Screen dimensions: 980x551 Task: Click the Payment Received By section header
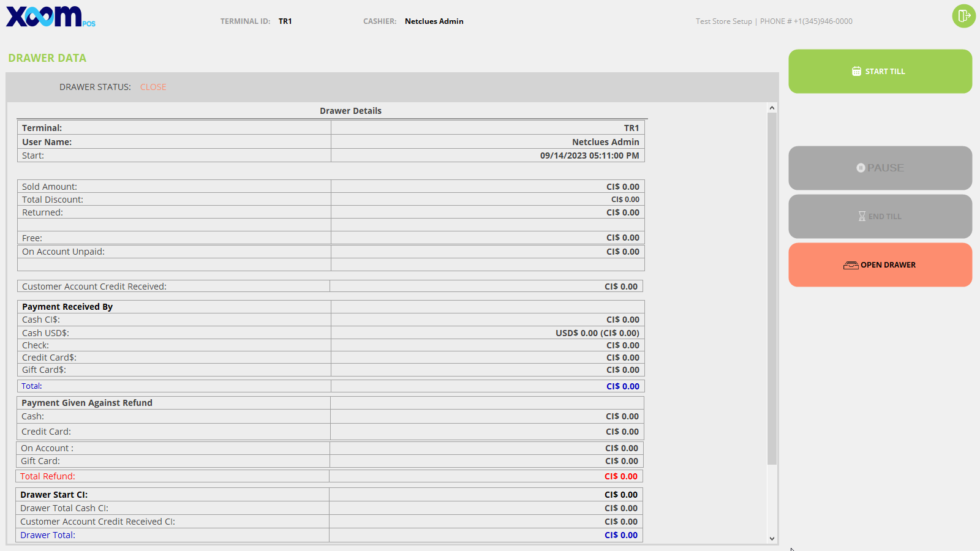(x=67, y=307)
